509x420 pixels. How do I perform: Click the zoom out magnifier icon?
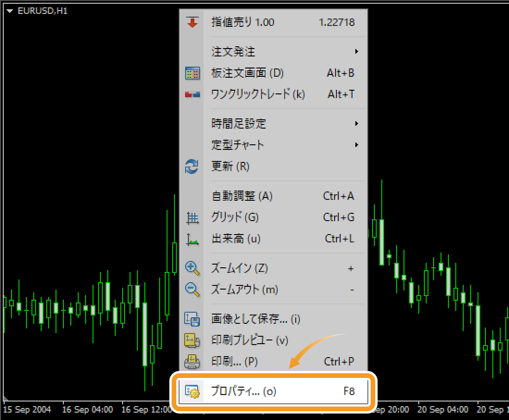click(192, 290)
